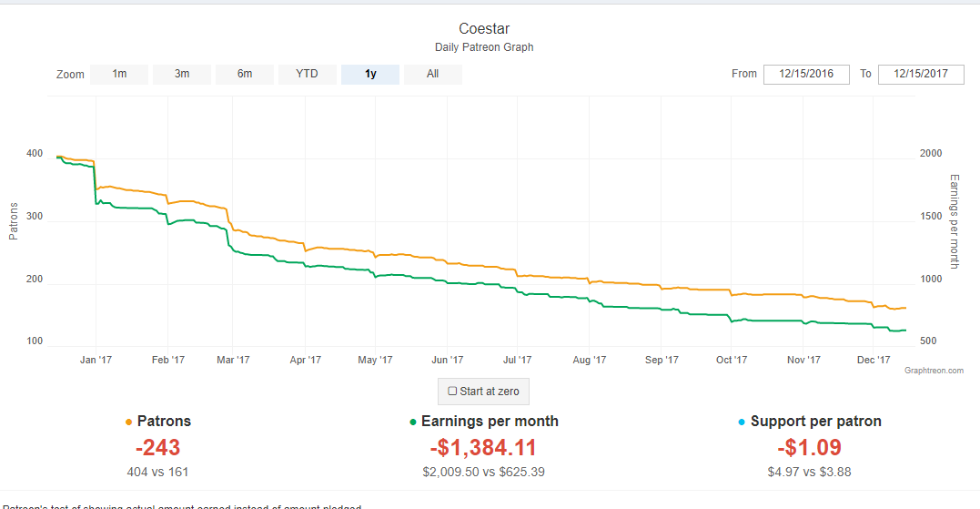Click the green Earnings per month dot

pos(412,422)
